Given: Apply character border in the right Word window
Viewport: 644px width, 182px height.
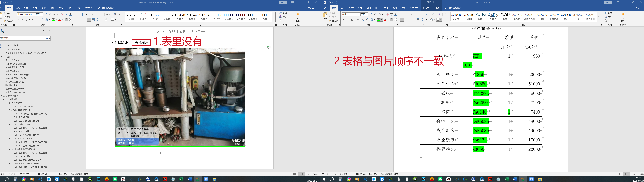Looking at the screenshot, I should (396, 14).
